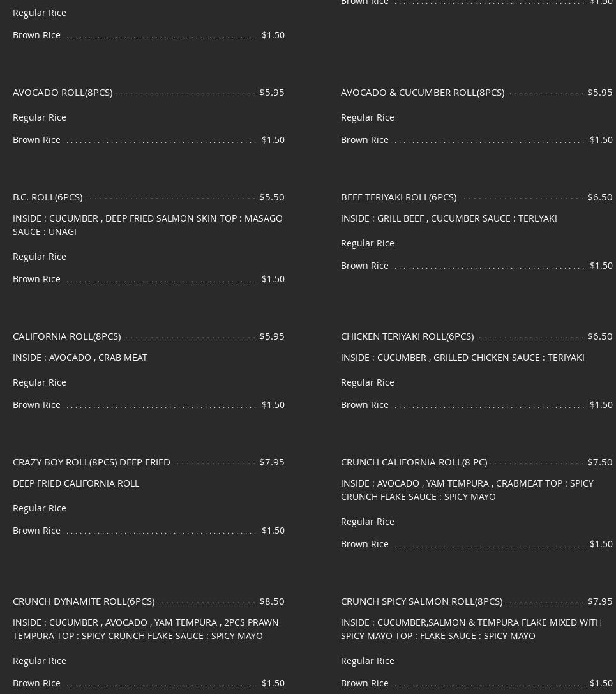Choose CRUNCH CALIFORNIA ROLL(8 PC) item
Image resolution: width=616 pixels, height=694 pixels.
(x=414, y=462)
